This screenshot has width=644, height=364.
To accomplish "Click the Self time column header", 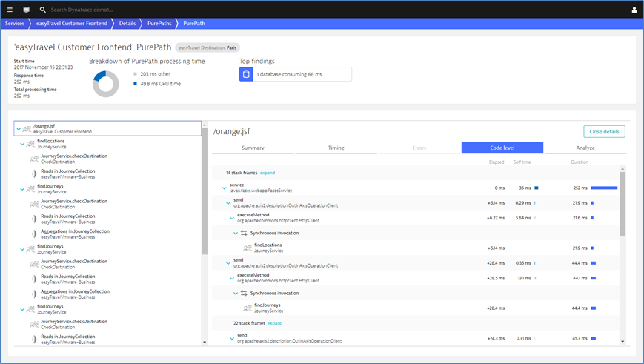I will (x=522, y=162).
